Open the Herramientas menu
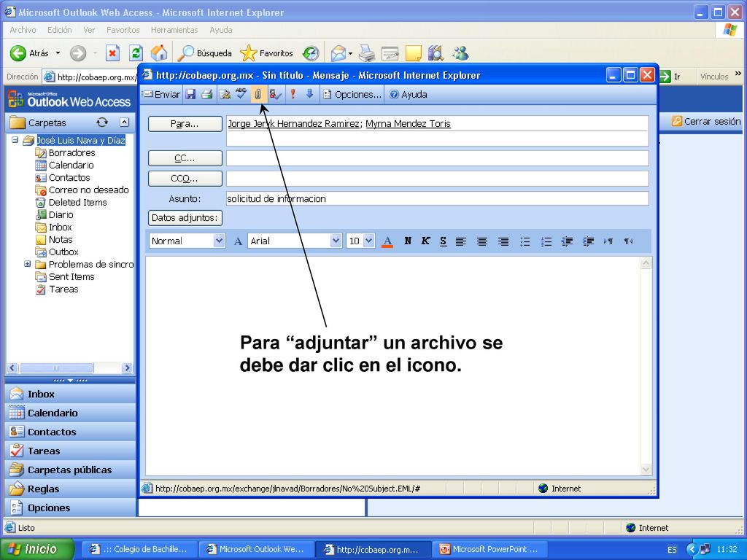Viewport: 747px width, 560px height. click(174, 29)
